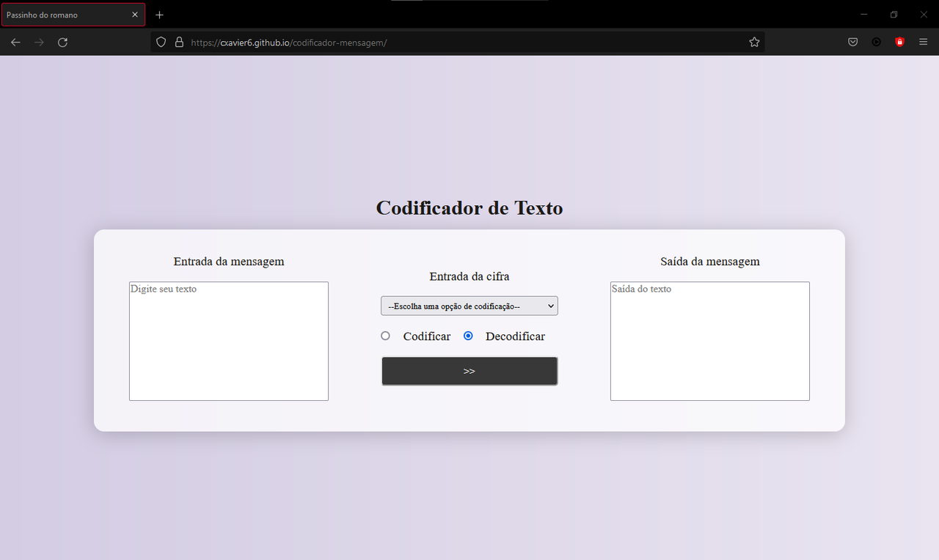Select the Decodificar radio button
This screenshot has height=560, width=939.
pyautogui.click(x=468, y=336)
